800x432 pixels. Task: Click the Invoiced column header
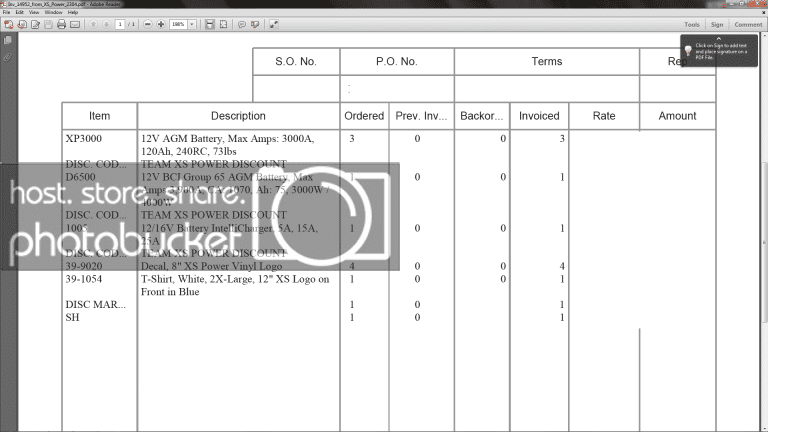(x=539, y=116)
